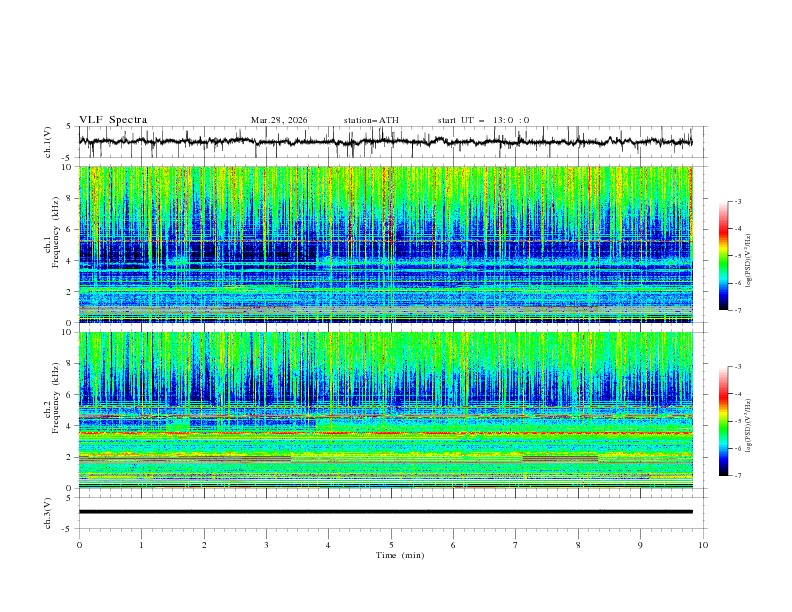Image resolution: width=792 pixels, height=612 pixels.
Task: Click the "-7" label on ch.1 color bar
Action: [737, 310]
